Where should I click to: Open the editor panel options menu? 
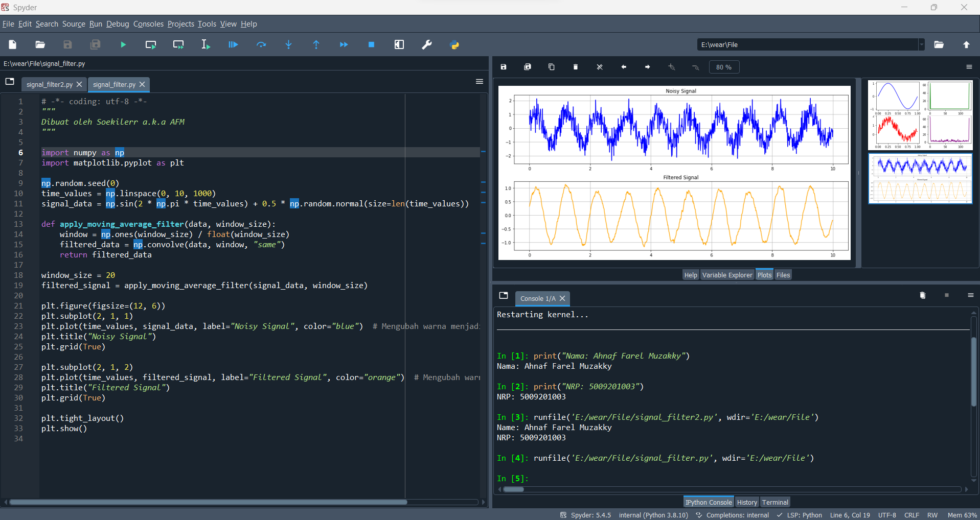(479, 81)
